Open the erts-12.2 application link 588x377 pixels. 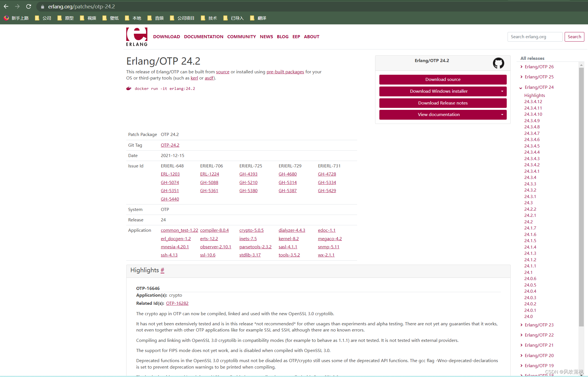(209, 239)
